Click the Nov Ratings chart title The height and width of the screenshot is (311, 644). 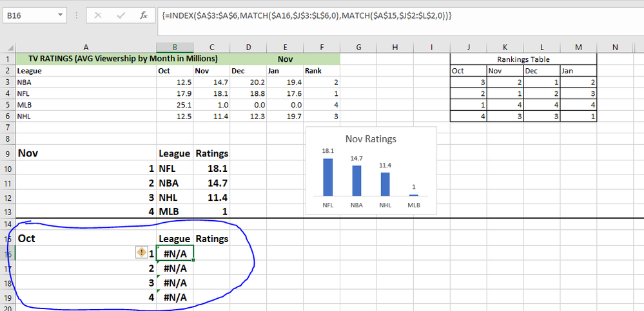click(371, 138)
